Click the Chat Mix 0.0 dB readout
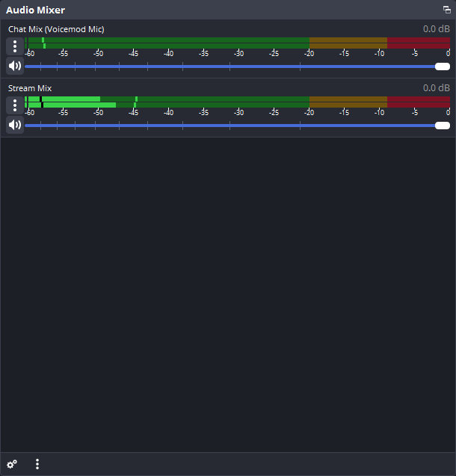456x476 pixels. (x=437, y=29)
